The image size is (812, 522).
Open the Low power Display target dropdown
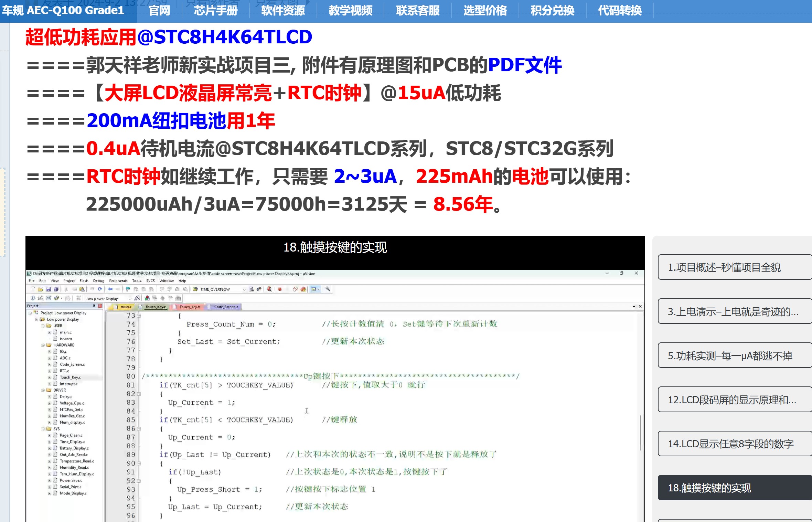pos(130,299)
